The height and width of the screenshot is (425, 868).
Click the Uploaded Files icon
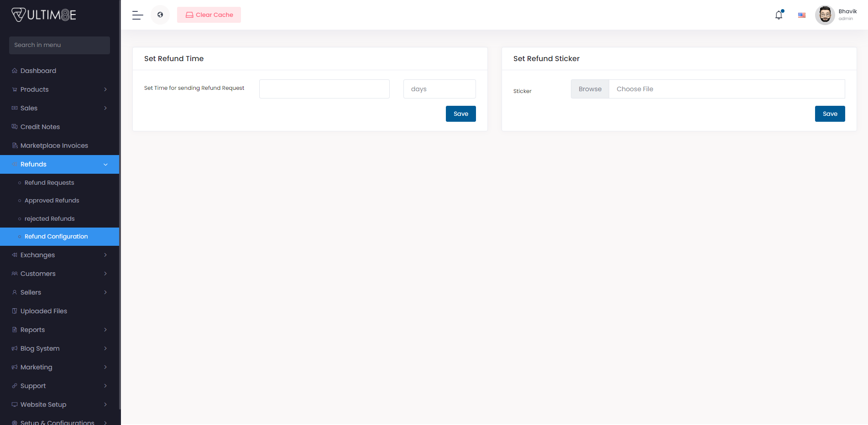coord(15,311)
